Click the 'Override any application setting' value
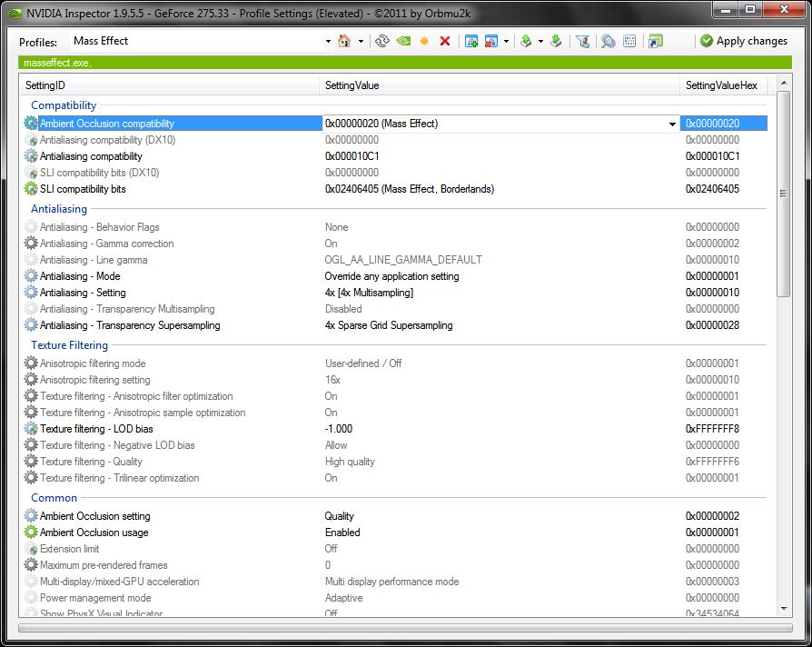This screenshot has width=812, height=647. tap(391, 276)
